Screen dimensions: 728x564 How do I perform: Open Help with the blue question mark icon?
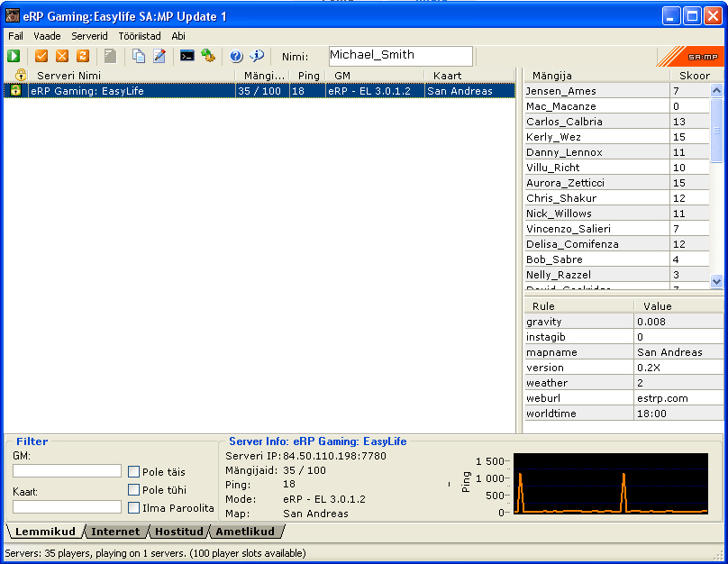click(236, 56)
